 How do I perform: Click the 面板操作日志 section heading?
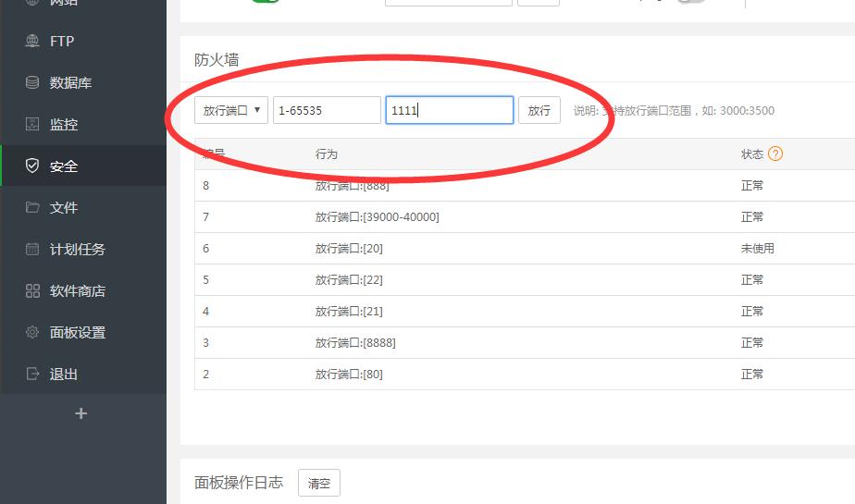tap(239, 482)
